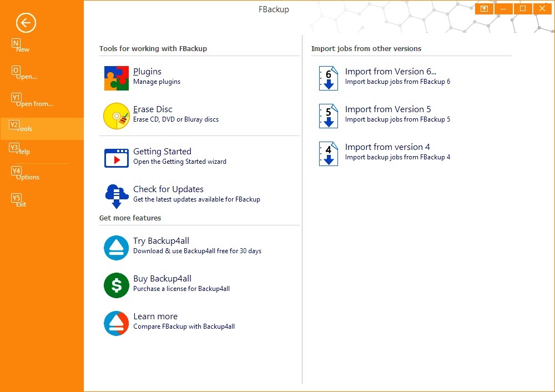Image resolution: width=555 pixels, height=392 pixels.
Task: Click the Try Backup4all blue icon
Action: tap(117, 248)
